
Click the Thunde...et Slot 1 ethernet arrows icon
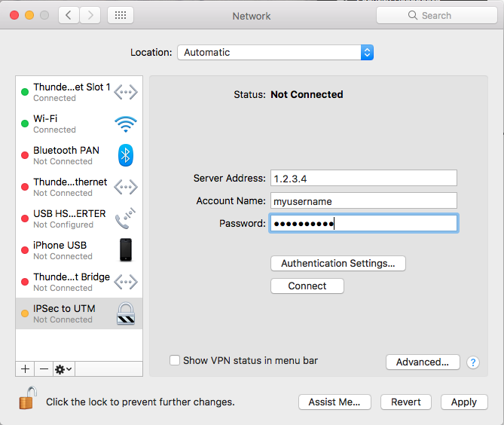coord(126,92)
